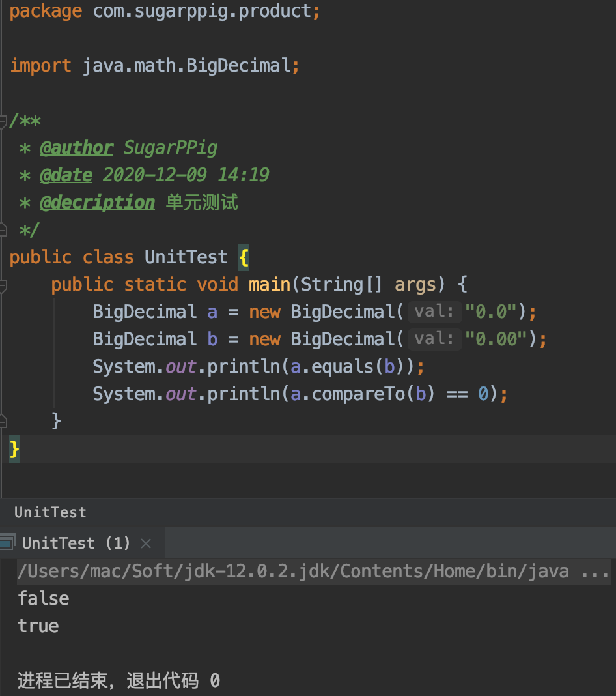Click the run configuration icon beside UnitTest (1)
Screen dimensions: 616x696
[x=8, y=542]
